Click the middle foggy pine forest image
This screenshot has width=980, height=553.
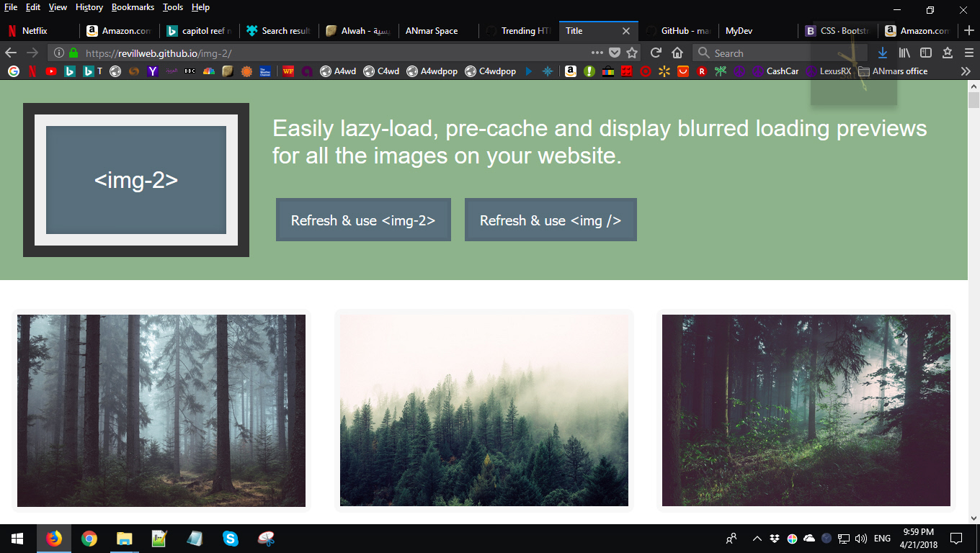[484, 410]
